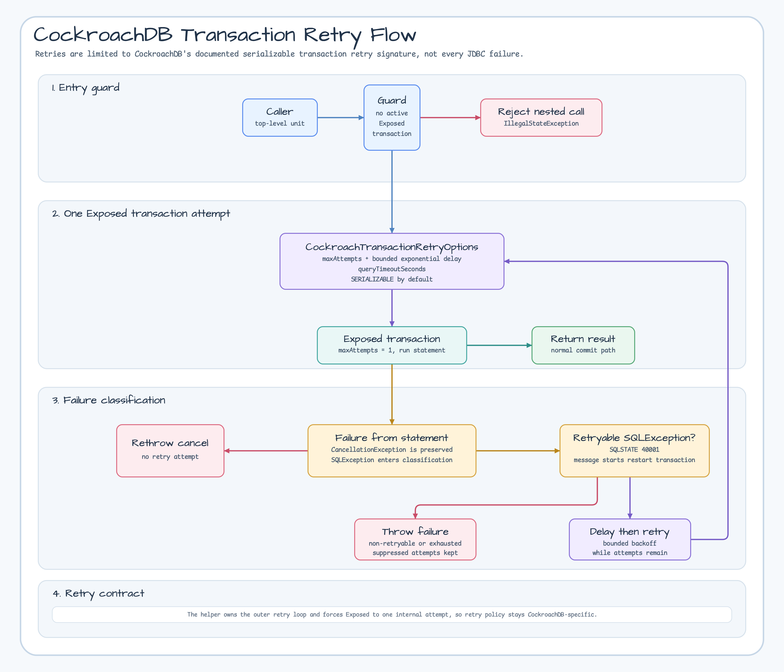
Task: Click the Exposed transaction node
Action: [392, 346]
